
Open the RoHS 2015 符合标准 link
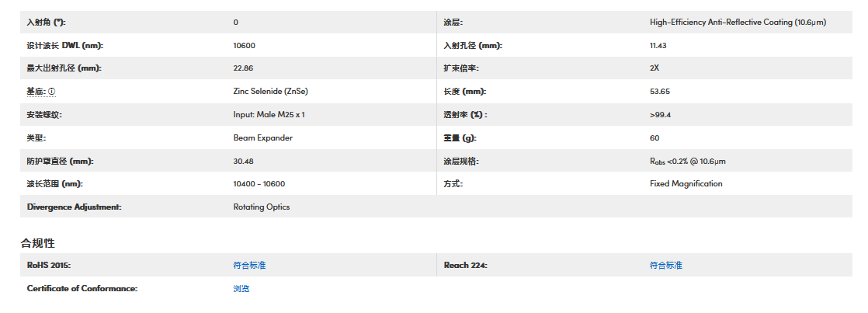pos(249,266)
